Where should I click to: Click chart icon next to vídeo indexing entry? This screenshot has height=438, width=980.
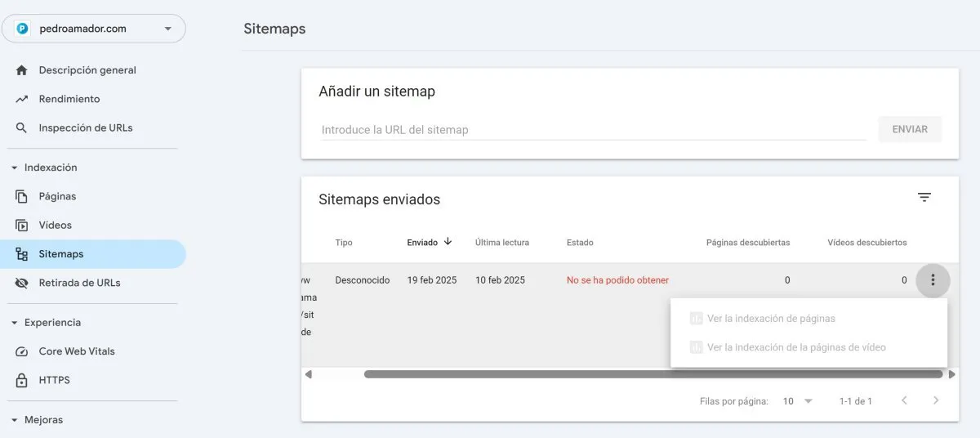(696, 347)
